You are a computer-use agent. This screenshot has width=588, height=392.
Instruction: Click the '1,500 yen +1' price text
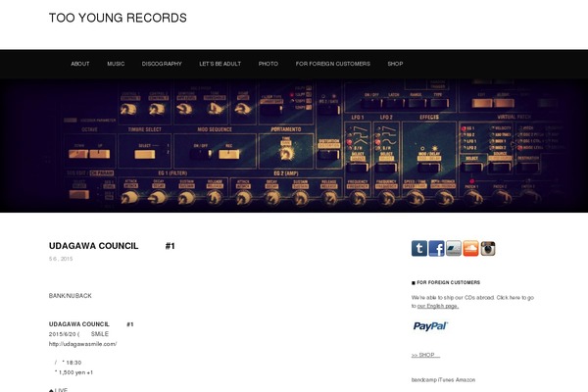(73, 372)
